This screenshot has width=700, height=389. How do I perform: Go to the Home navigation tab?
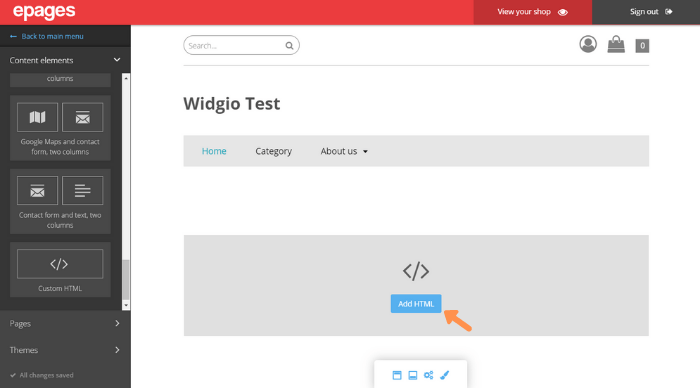click(214, 151)
